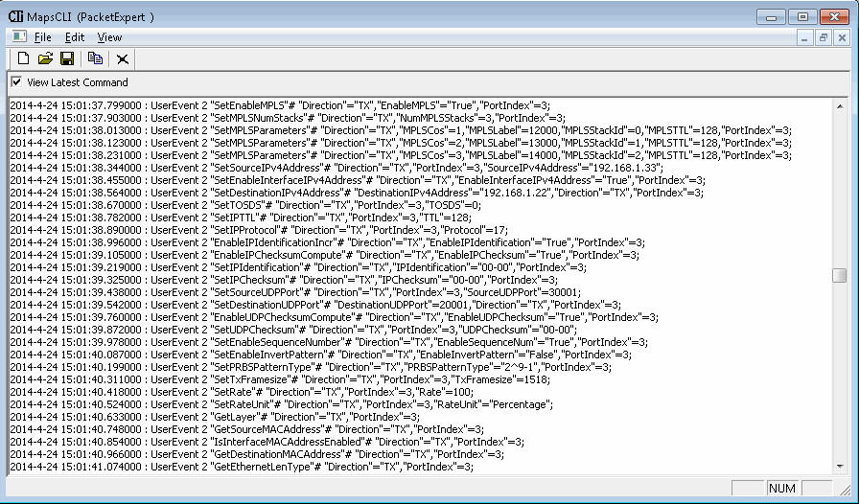Image resolution: width=859 pixels, height=504 pixels.
Task: Select the "SetIPIdentification" log line
Action: [x=298, y=267]
